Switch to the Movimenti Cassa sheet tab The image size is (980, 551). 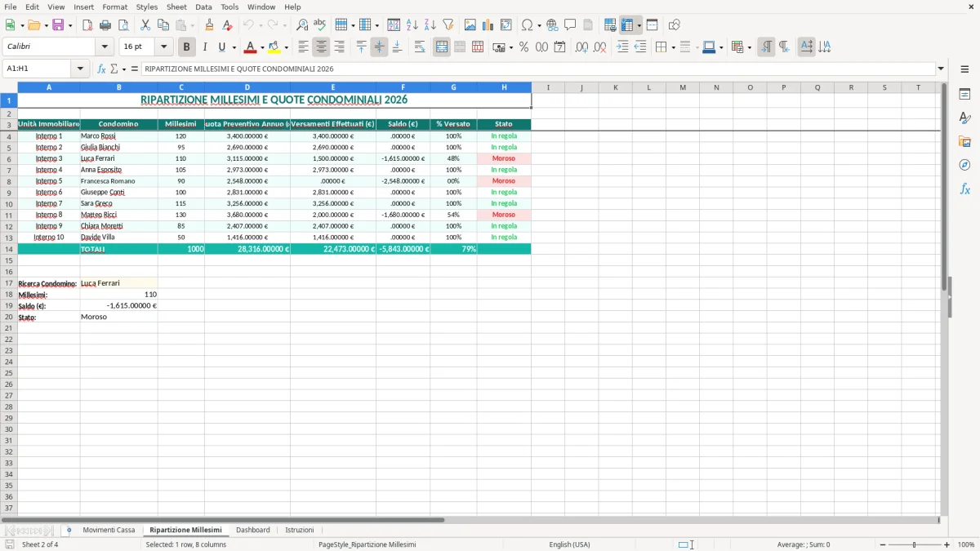[x=109, y=530]
